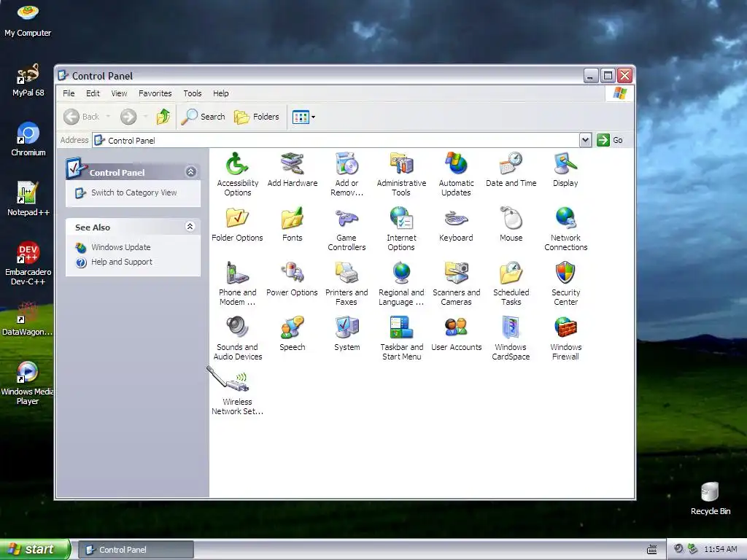747x560 pixels.
Task: Select the My Computer desktop icon
Action: click(x=28, y=21)
